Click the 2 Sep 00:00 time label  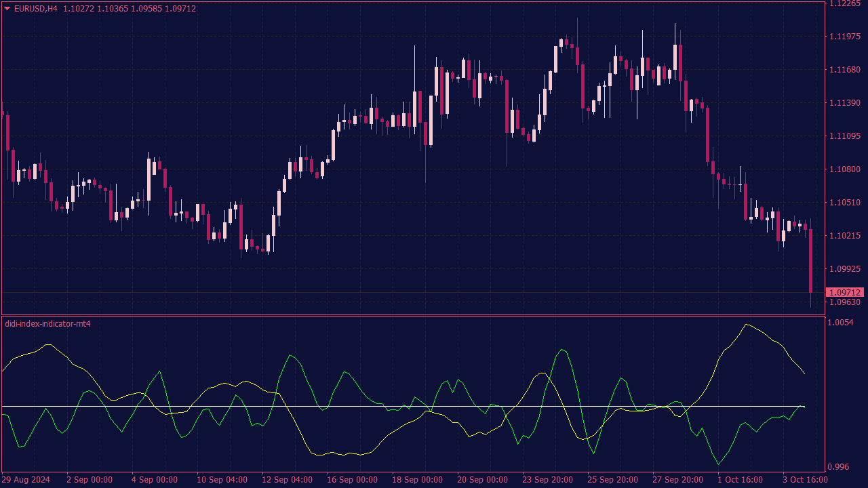coord(90,480)
